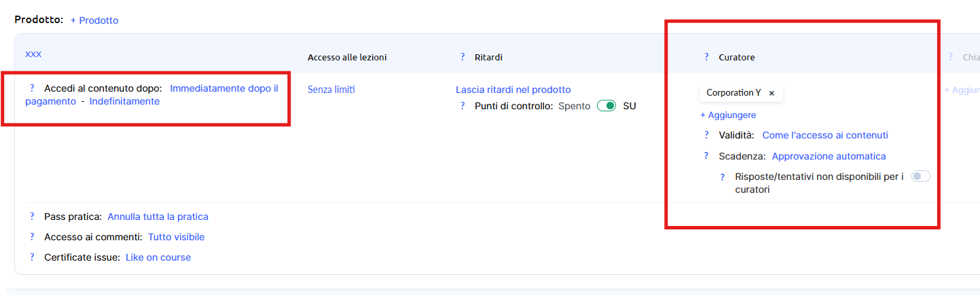Screen dimensions: 980x300
Task: Open the xxx product link
Action: (33, 54)
